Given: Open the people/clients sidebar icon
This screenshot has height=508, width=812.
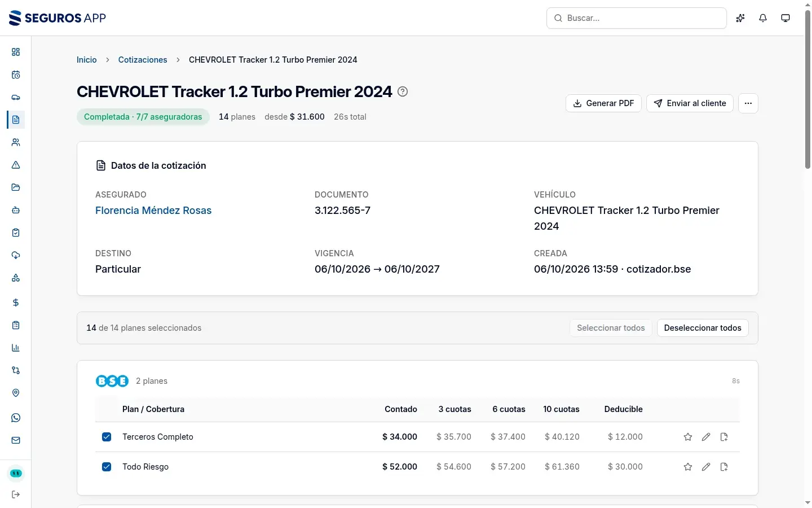Looking at the screenshot, I should click(x=16, y=142).
